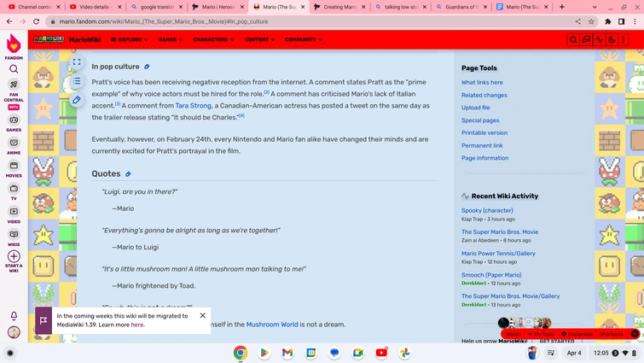Expand the Games menu

point(170,39)
